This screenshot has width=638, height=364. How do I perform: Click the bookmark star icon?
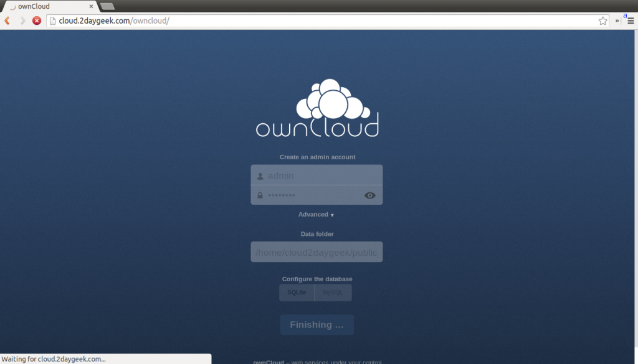click(602, 21)
